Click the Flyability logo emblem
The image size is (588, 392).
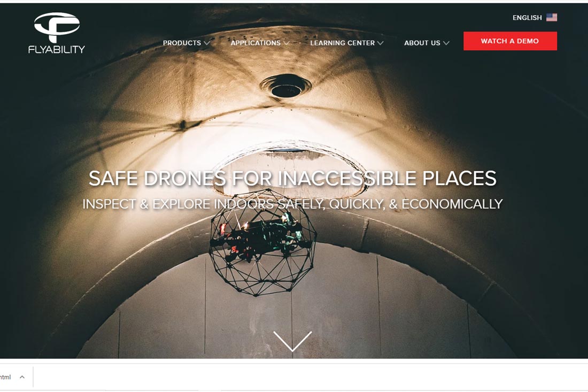click(x=57, y=27)
